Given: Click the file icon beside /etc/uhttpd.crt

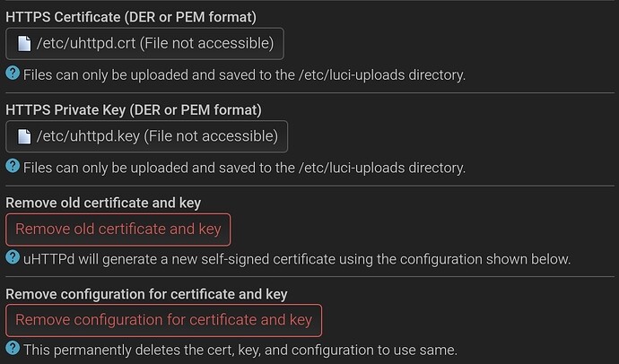Looking at the screenshot, I should click(23, 44).
